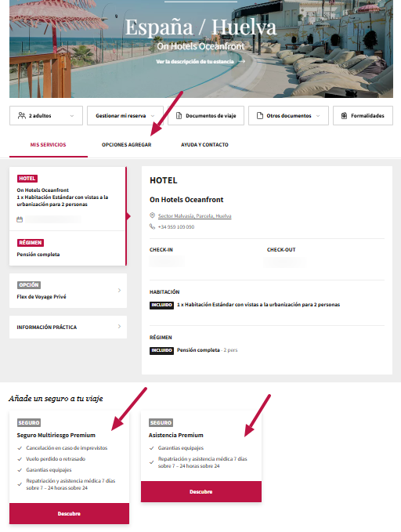Expand the Información práctica section

click(x=68, y=327)
